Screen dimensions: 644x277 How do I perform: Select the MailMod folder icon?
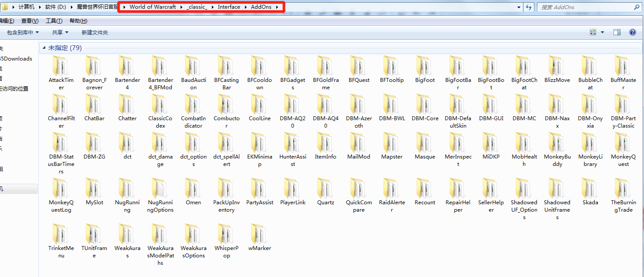359,142
